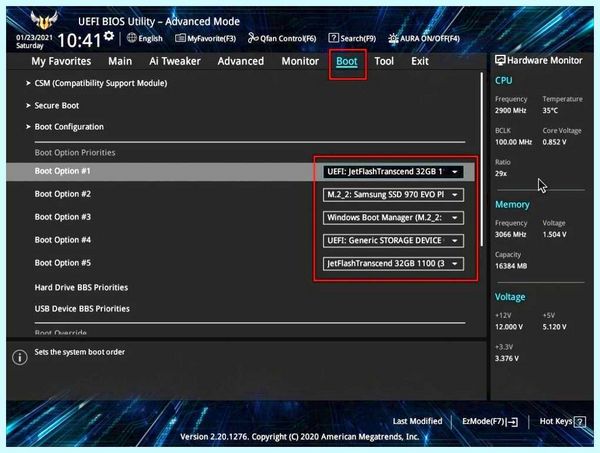Click the Voltage heading
This screenshot has width=600, height=453.
point(510,297)
